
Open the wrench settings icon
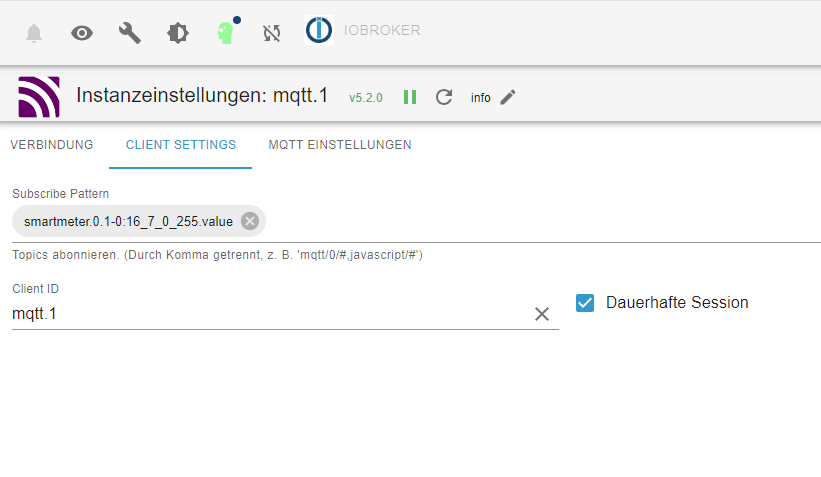click(130, 33)
